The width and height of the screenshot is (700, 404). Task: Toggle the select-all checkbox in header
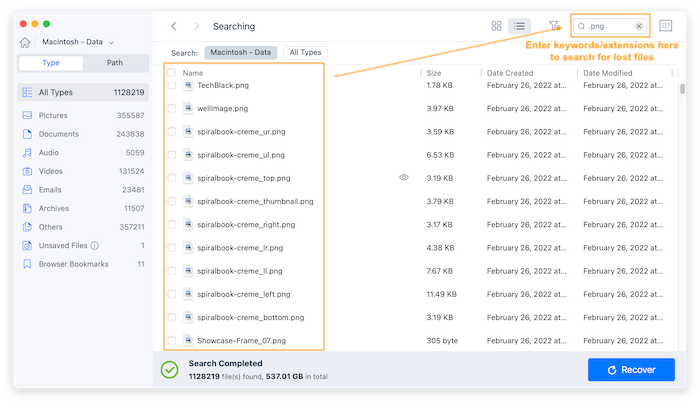point(172,73)
